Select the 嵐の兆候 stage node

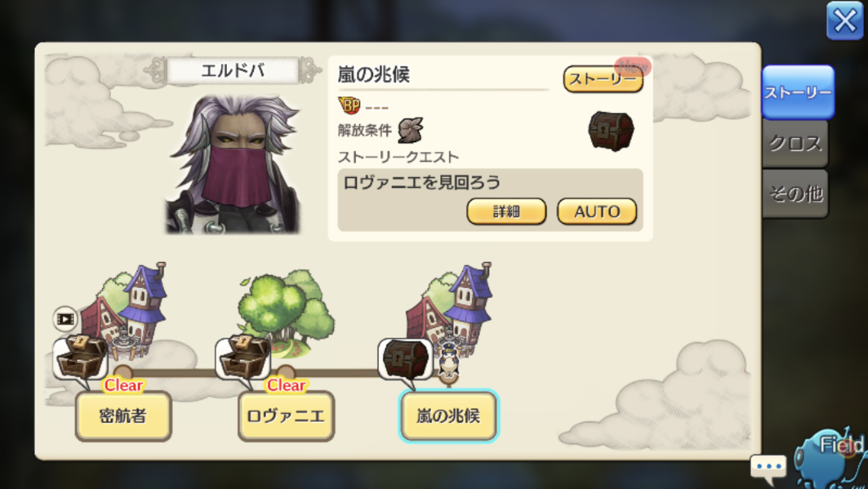[x=449, y=416]
